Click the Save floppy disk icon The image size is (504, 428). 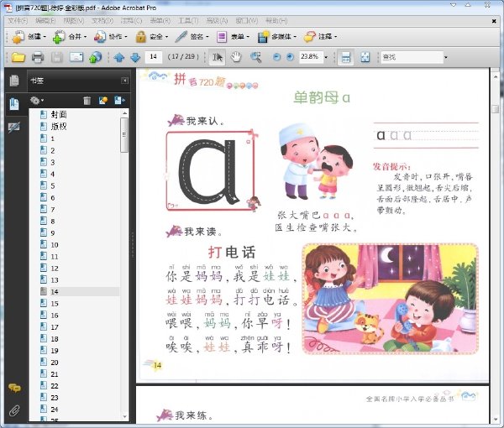pyautogui.click(x=57, y=57)
